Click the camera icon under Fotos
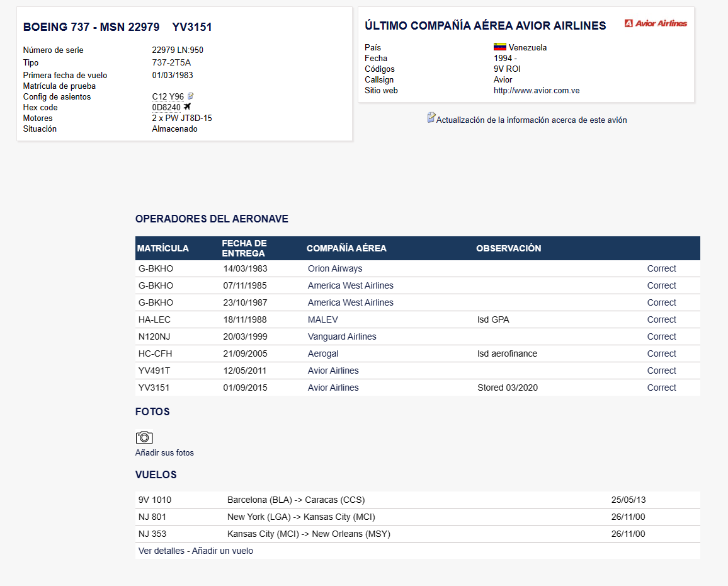The height and width of the screenshot is (586, 728). click(x=144, y=437)
